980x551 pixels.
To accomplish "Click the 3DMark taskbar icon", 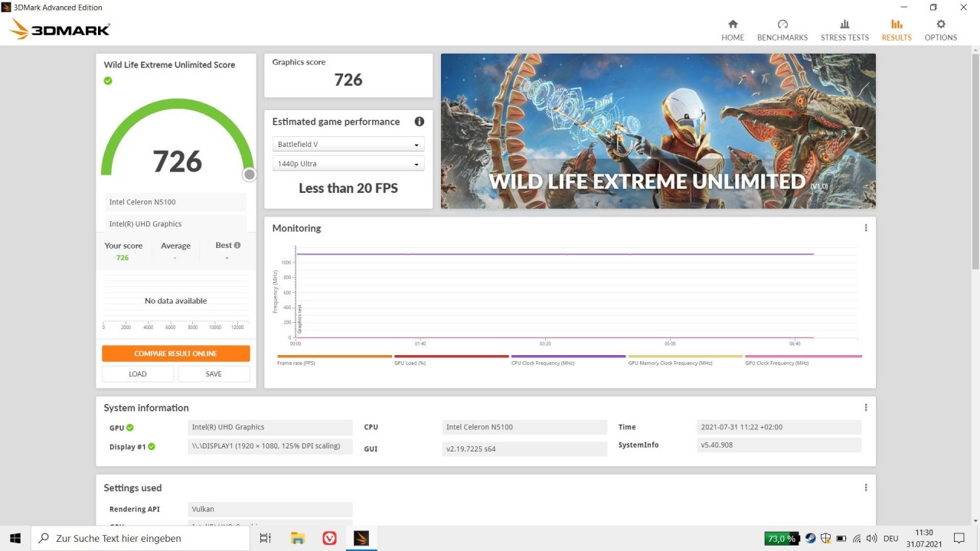I will [361, 538].
